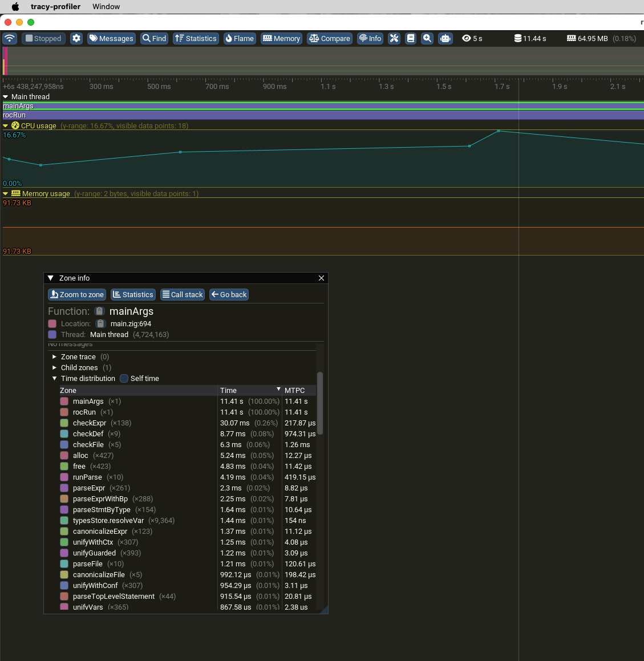The width and height of the screenshot is (644, 661).
Task: Open the tools wrench icon
Action: coord(394,38)
